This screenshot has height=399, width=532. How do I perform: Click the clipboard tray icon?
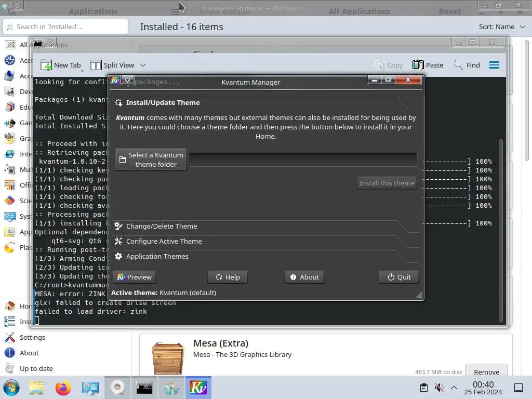tap(424, 388)
